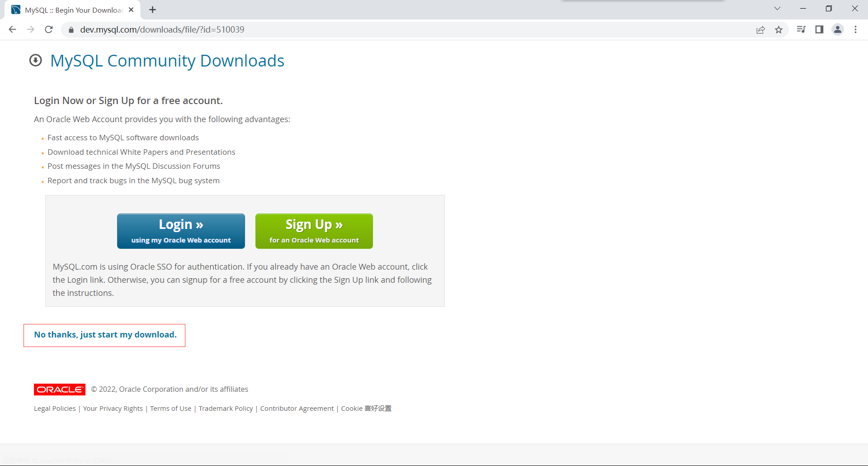Viewport: 868px width, 466px height.
Task: Click the Login with Oracle account button
Action: pos(181,231)
